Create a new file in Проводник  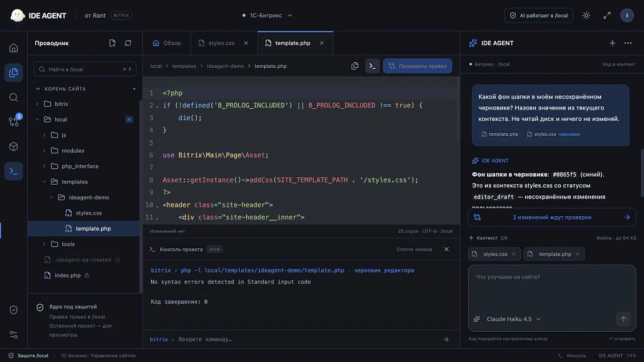click(112, 43)
